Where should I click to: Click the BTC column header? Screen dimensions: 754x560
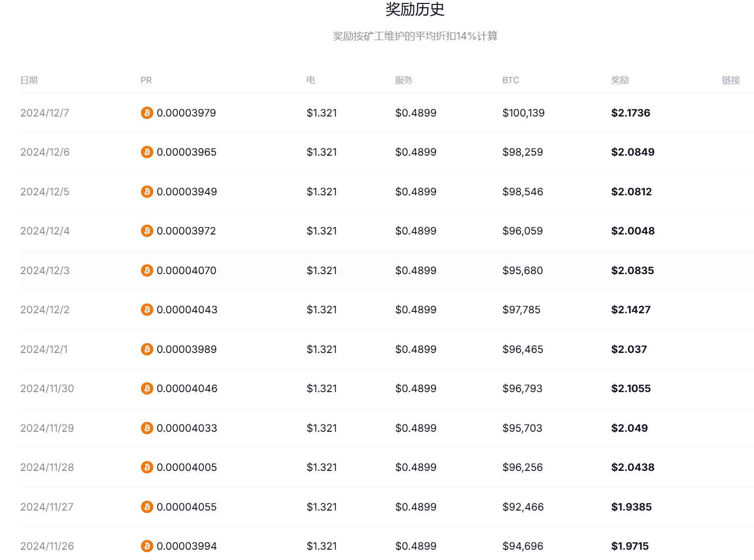pos(511,80)
